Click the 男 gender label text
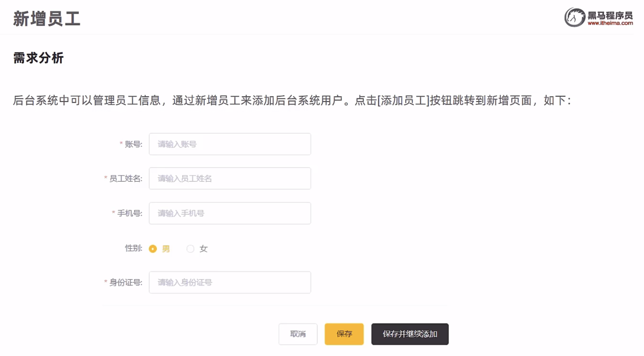 coord(166,249)
